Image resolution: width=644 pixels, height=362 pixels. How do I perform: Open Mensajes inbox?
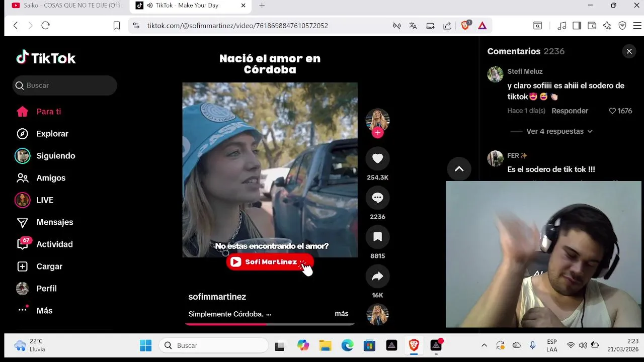55,222
